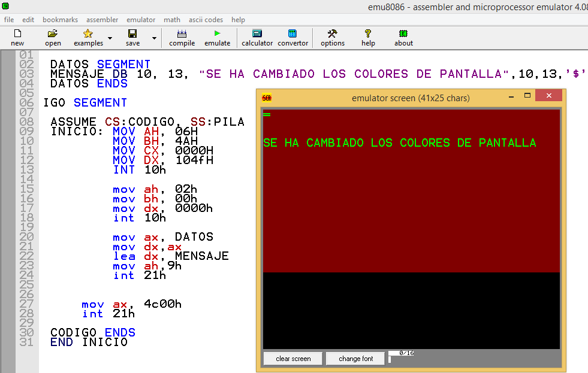Show the about dialog via toolbar icon
Screen dimensions: 588x373
(x=403, y=37)
